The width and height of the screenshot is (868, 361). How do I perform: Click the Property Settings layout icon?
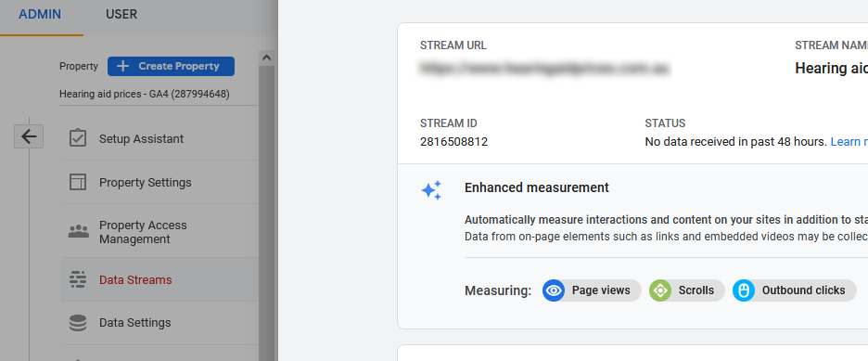(x=78, y=182)
